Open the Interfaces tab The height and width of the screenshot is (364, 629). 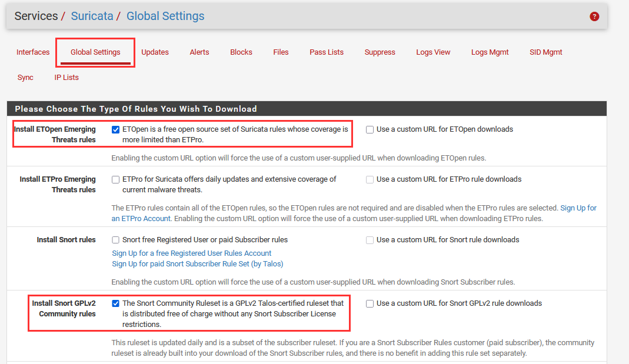[33, 52]
